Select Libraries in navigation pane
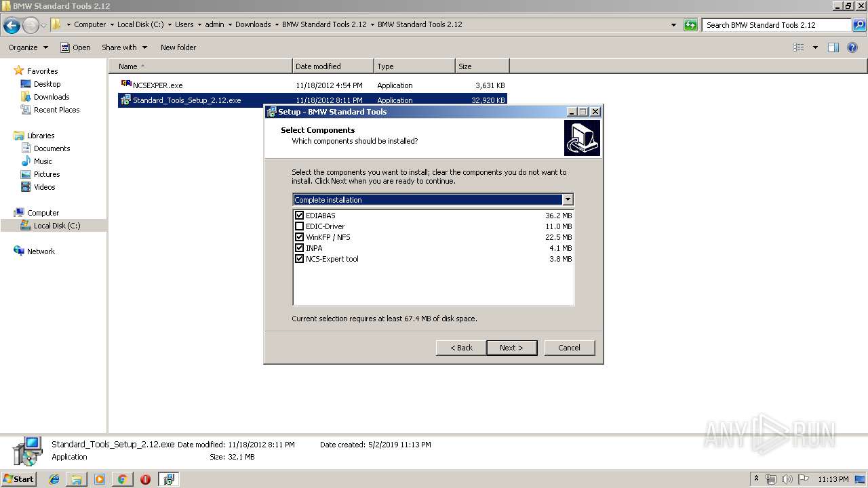The height and width of the screenshot is (488, 868). 41,136
